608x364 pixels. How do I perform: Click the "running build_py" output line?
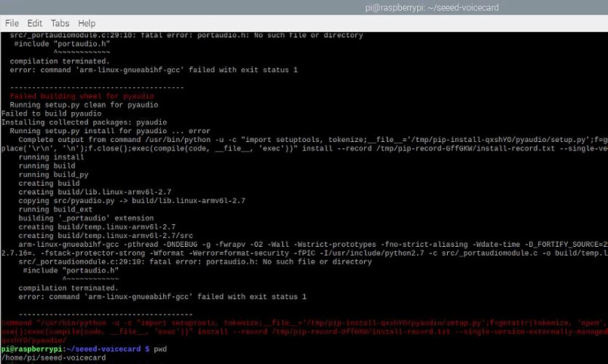coord(53,175)
